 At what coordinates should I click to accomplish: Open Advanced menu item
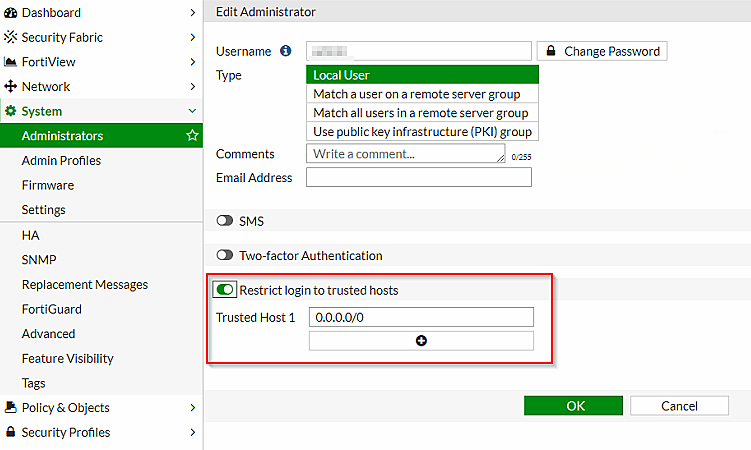101,334
